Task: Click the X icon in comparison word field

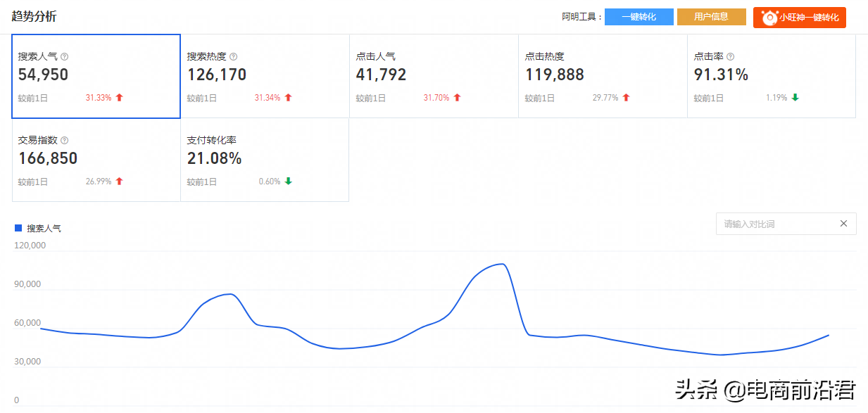Action: point(843,224)
